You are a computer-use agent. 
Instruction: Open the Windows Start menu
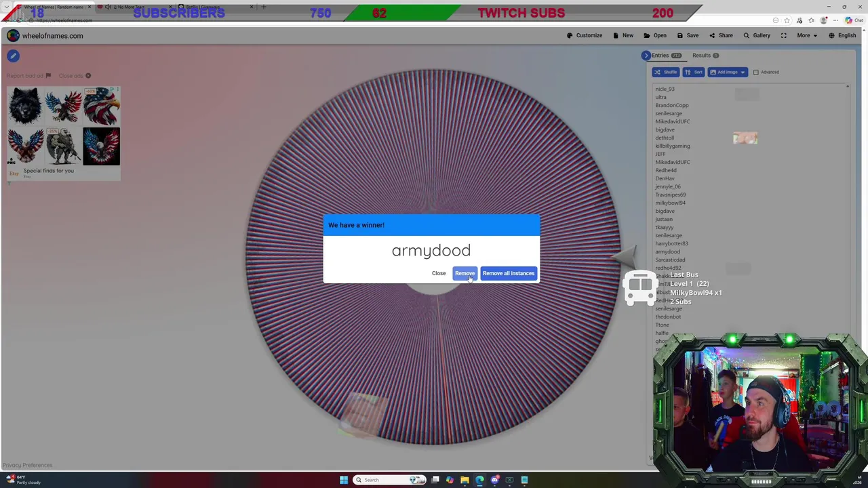pyautogui.click(x=344, y=480)
